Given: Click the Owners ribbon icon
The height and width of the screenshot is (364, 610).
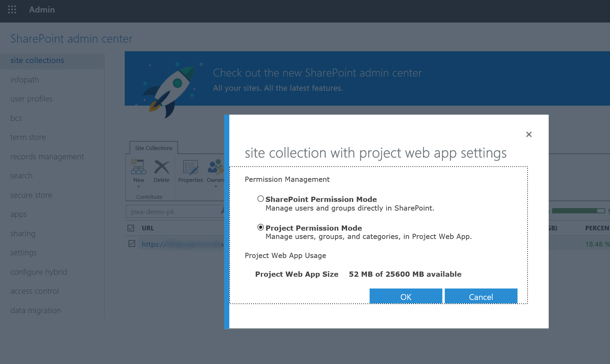Looking at the screenshot, I should (216, 167).
